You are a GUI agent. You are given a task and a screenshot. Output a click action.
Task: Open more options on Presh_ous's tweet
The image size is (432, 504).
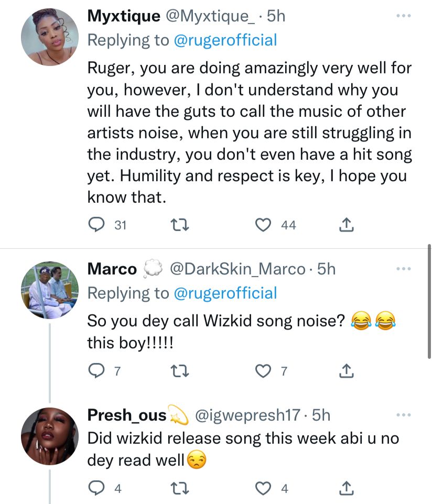click(404, 414)
